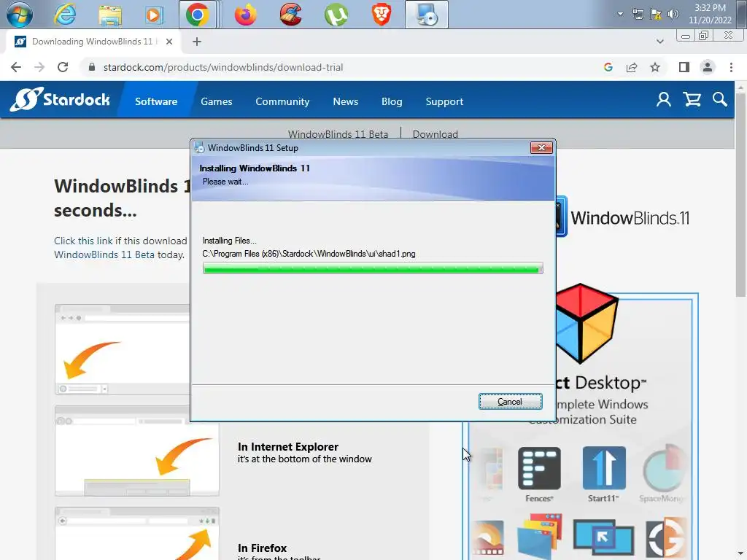This screenshot has height=560, width=747.
Task: Open Chrome's three-dot menu
Action: [731, 67]
